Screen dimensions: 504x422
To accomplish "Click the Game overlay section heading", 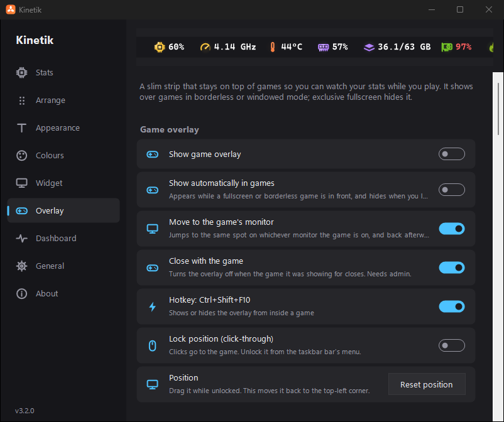I will point(170,130).
